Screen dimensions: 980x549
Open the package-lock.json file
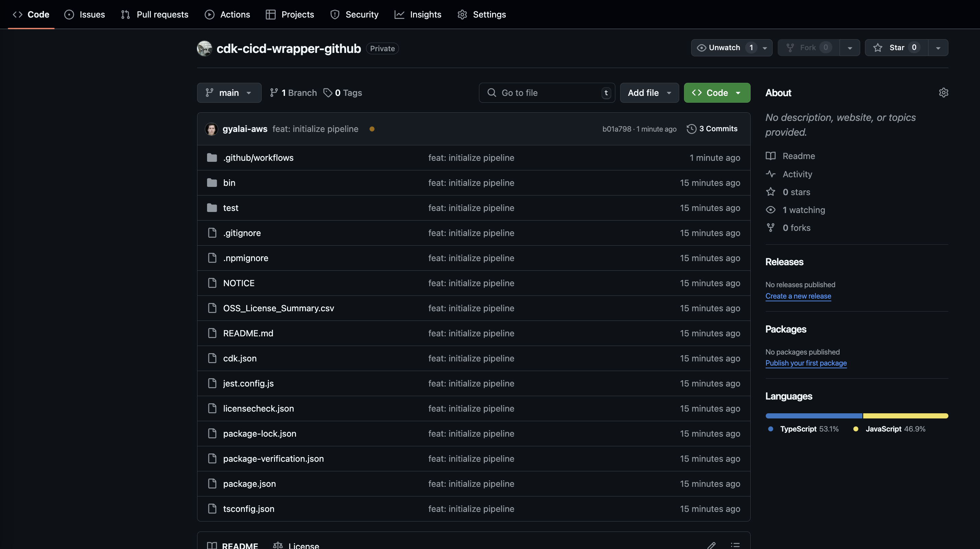(x=260, y=433)
